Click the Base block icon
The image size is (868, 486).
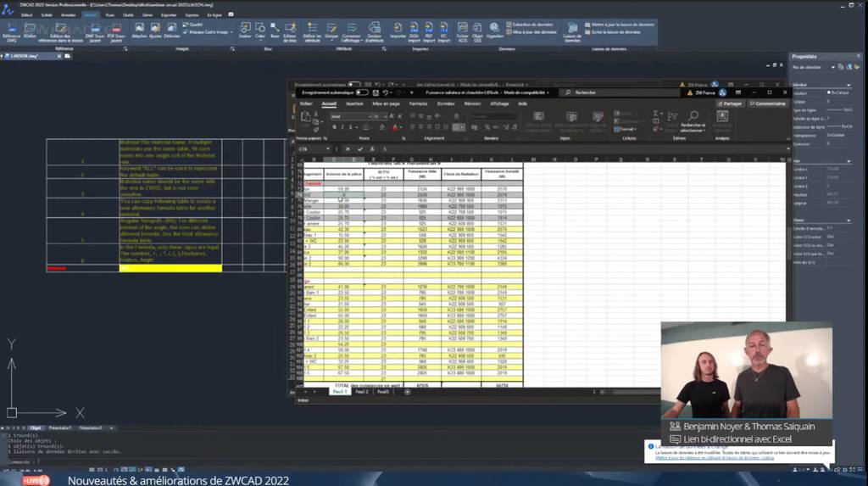(x=275, y=31)
